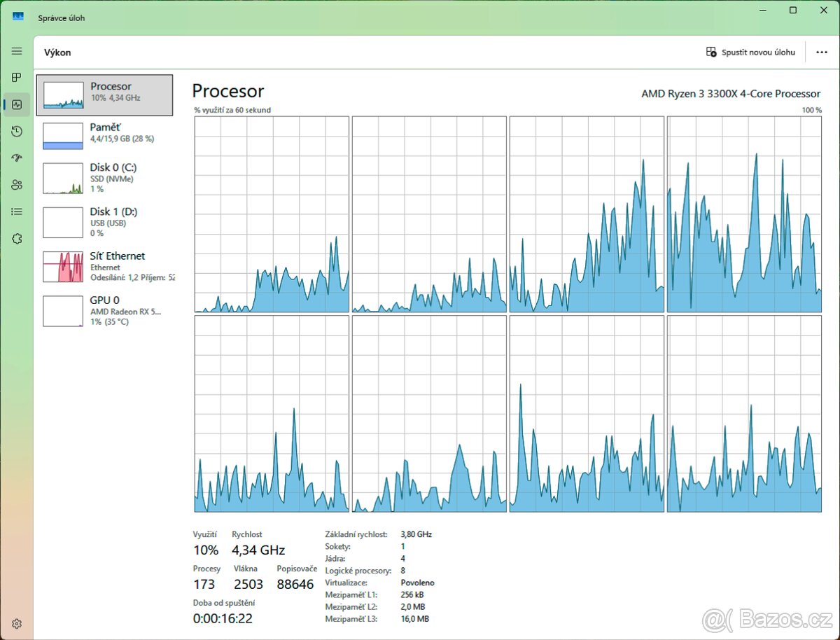Show Disk 1 (D:) performance

[104, 222]
